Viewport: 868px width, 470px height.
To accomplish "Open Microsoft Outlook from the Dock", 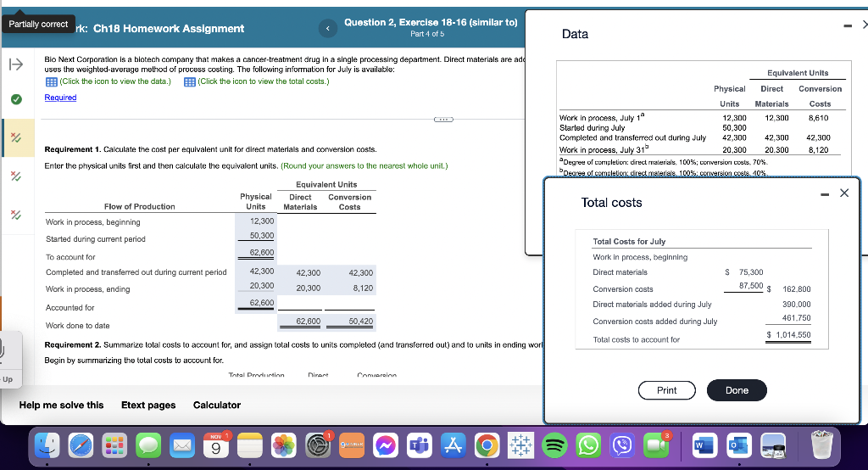I will tap(738, 445).
